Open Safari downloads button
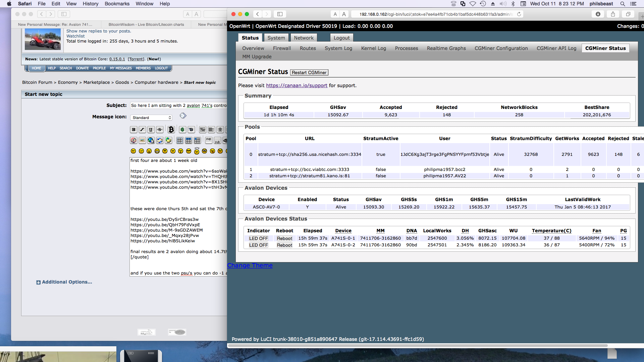 [x=598, y=14]
